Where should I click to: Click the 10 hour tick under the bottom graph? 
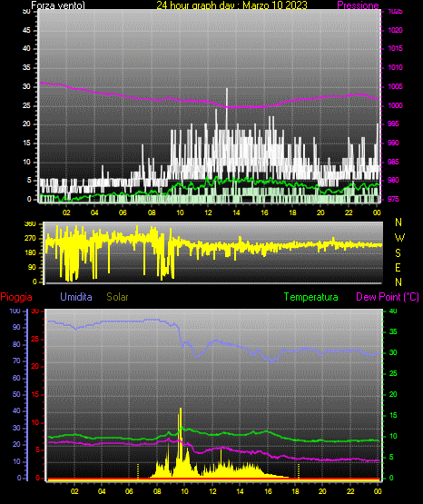(184, 491)
